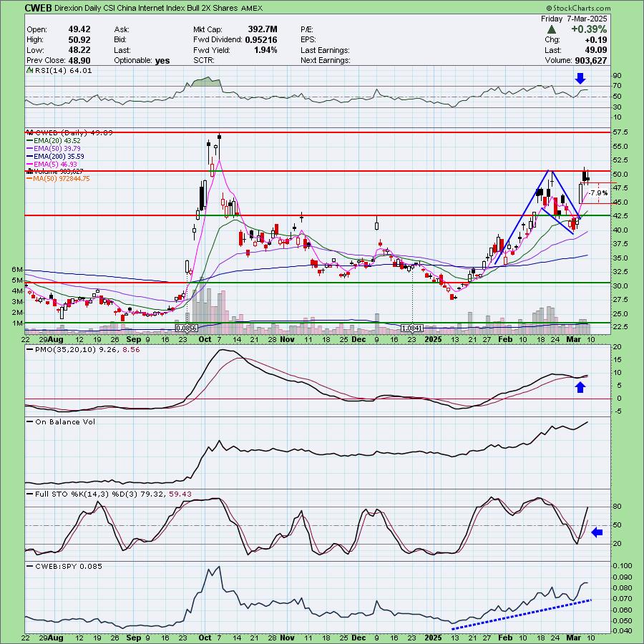Click the '6M' volume axis label
The width and height of the screenshot is (644, 644).
click(17, 270)
